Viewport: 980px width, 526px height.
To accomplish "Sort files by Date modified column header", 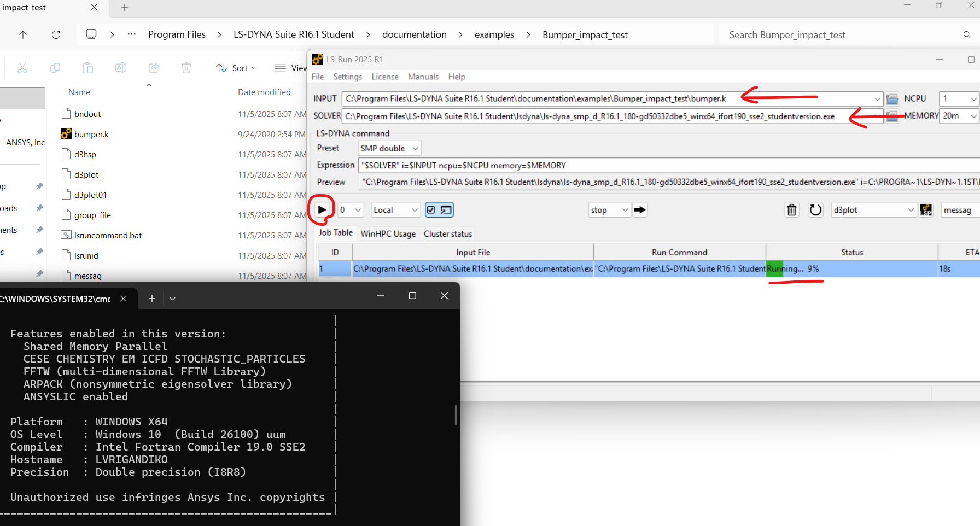I will tap(264, 92).
